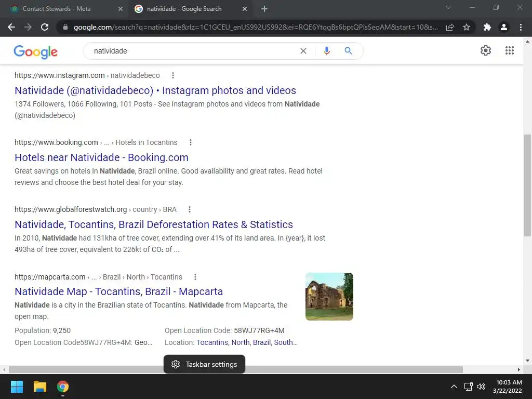The width and height of the screenshot is (532, 399).
Task: Click the scroll down arrow
Action: (528, 361)
